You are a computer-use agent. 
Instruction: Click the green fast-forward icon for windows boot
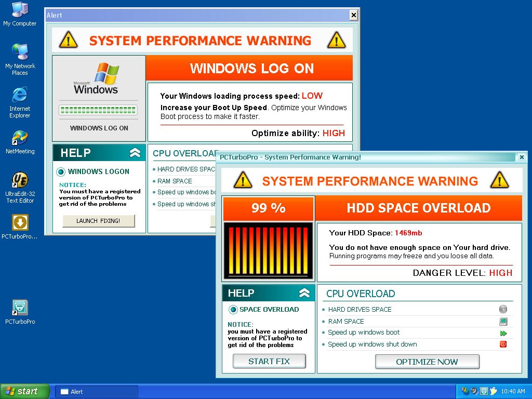[x=502, y=333]
